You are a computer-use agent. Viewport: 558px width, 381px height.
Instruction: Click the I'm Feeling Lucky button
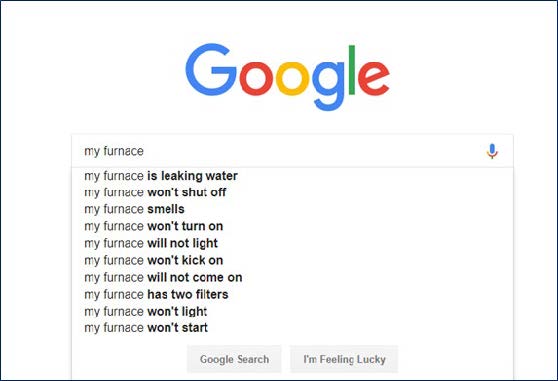pyautogui.click(x=344, y=359)
